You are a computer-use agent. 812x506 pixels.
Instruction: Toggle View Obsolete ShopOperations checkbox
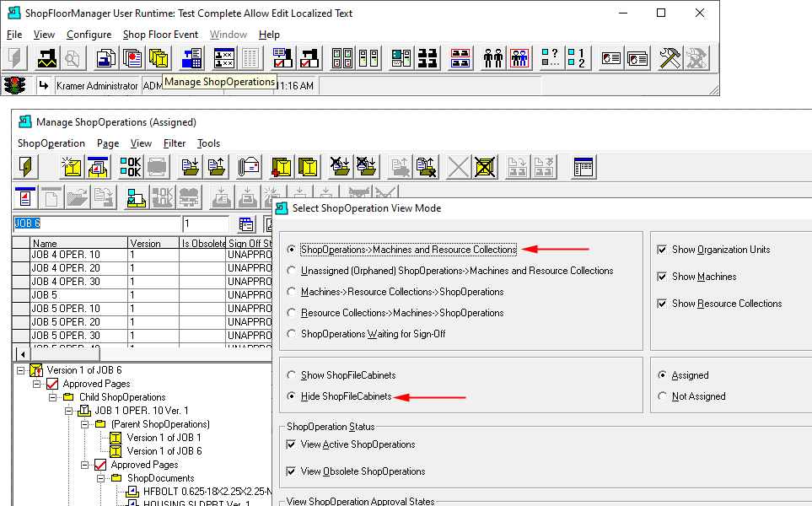tap(291, 471)
